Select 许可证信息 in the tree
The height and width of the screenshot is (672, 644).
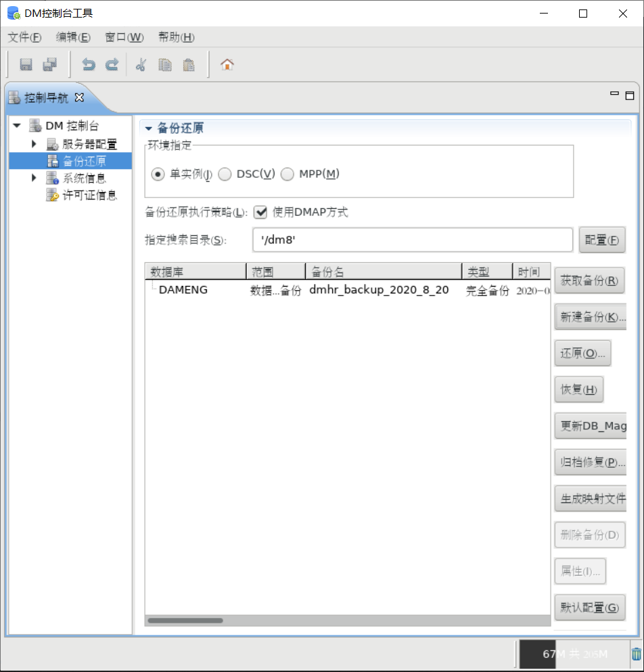(89, 195)
